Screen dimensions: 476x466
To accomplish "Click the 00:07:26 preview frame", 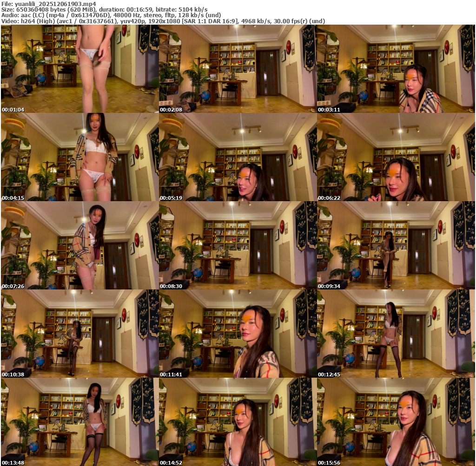I will tap(79, 245).
